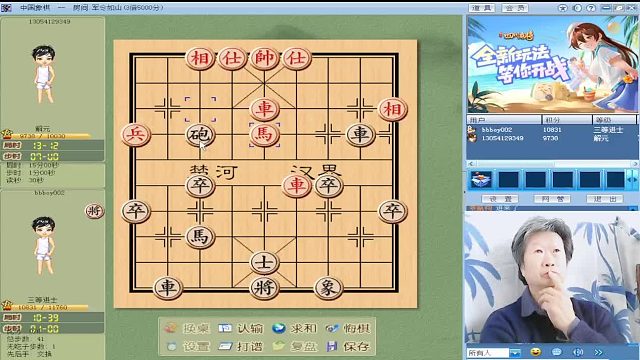Click 悔棋 to take back a move
640x360 pixels.
(348, 328)
